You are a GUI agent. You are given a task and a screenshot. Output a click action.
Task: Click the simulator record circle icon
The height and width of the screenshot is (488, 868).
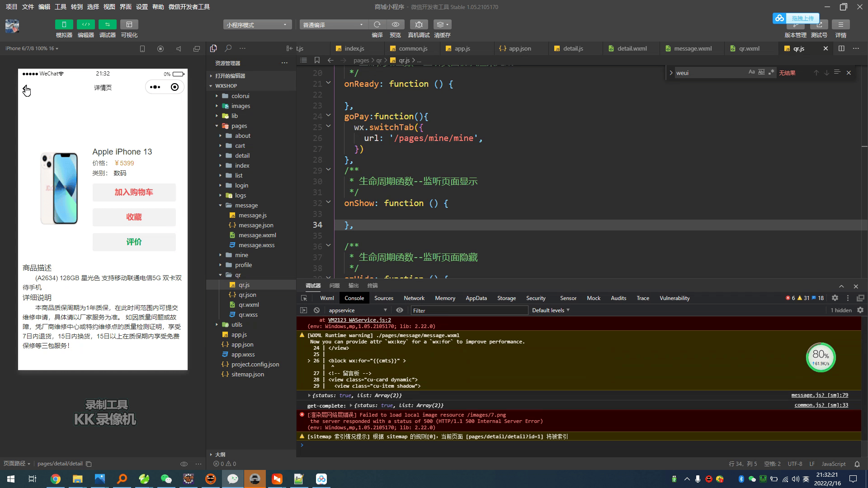click(160, 49)
